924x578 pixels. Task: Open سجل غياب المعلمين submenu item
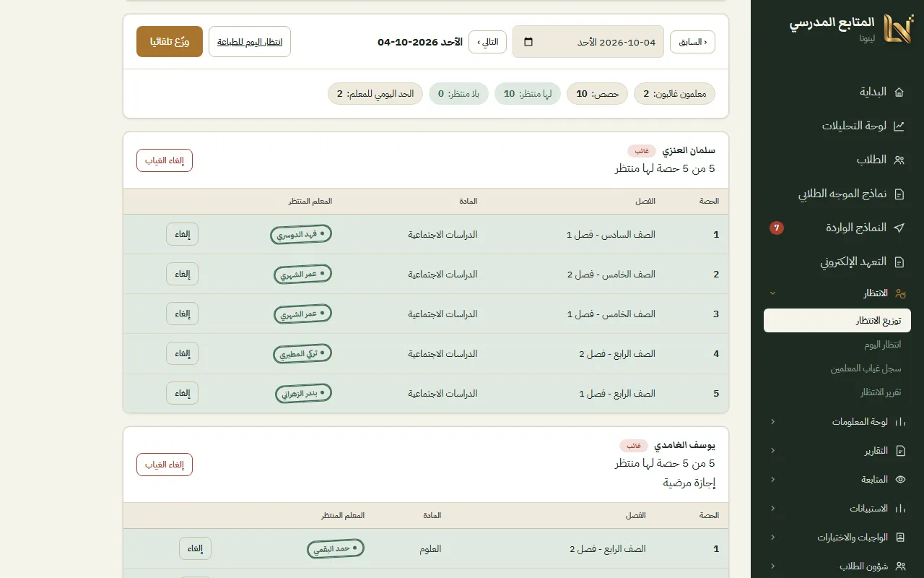[837, 368]
